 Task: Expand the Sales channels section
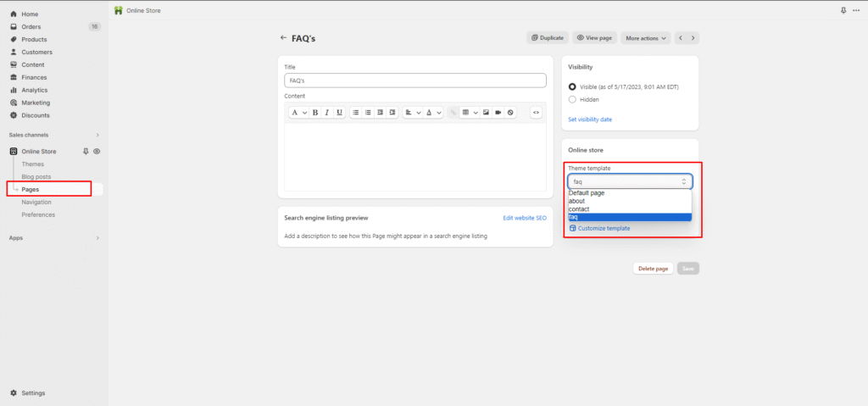[x=97, y=135]
